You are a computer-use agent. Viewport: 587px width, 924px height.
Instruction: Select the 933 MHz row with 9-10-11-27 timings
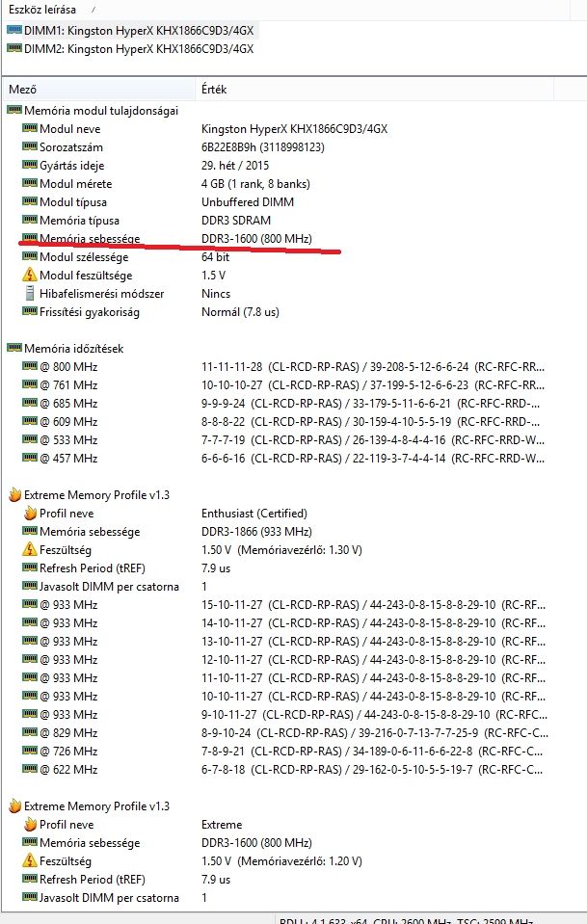pyautogui.click(x=284, y=714)
